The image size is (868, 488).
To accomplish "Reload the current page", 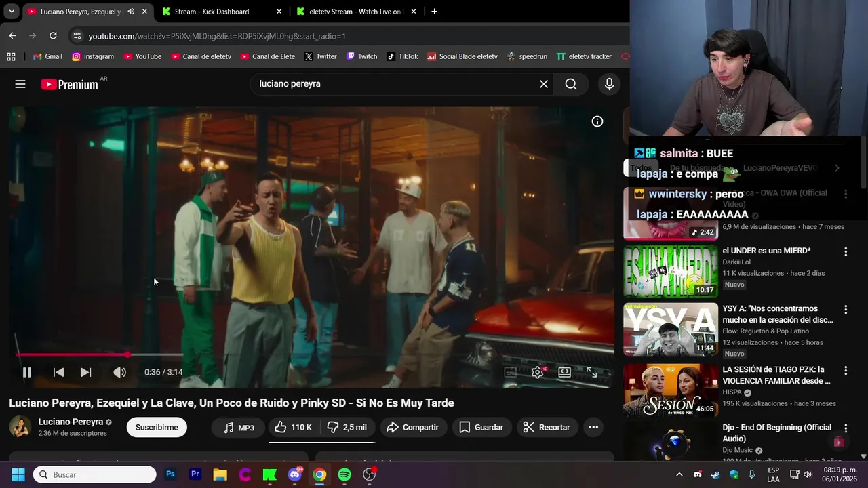I will [53, 35].
